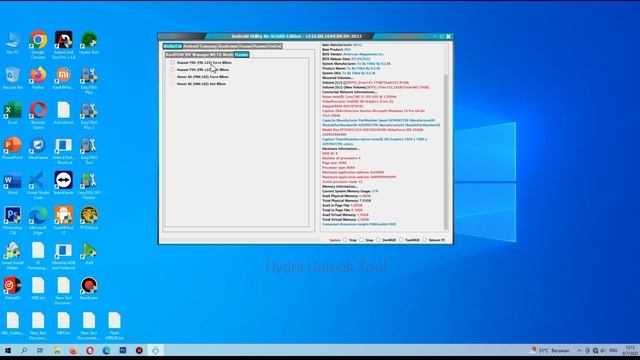Select Honor X6 (VNE-LX2) Exit BRom option
The width and height of the screenshot is (640, 360).
click(198, 84)
